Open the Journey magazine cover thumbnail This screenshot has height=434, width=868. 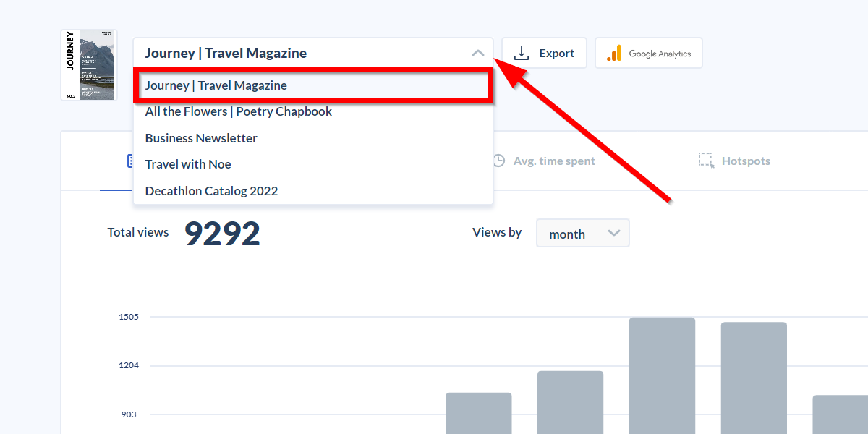[88, 65]
